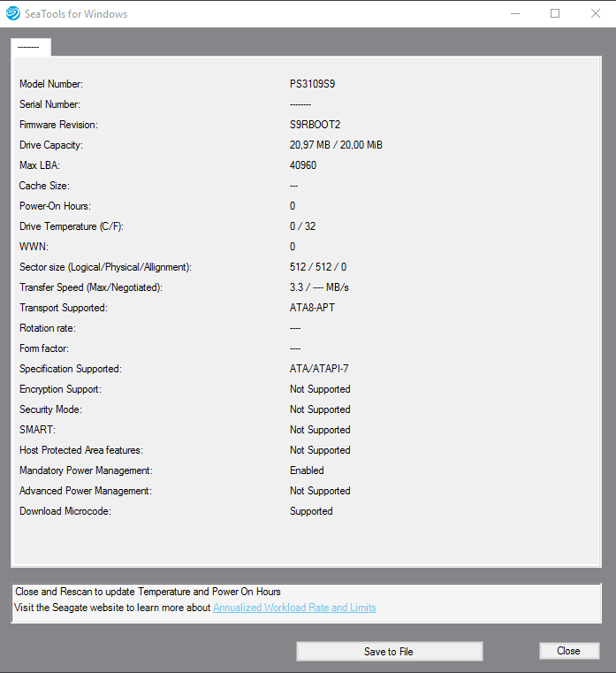Click Not Supported next to Encryption Support
616x673 pixels.
(x=320, y=389)
